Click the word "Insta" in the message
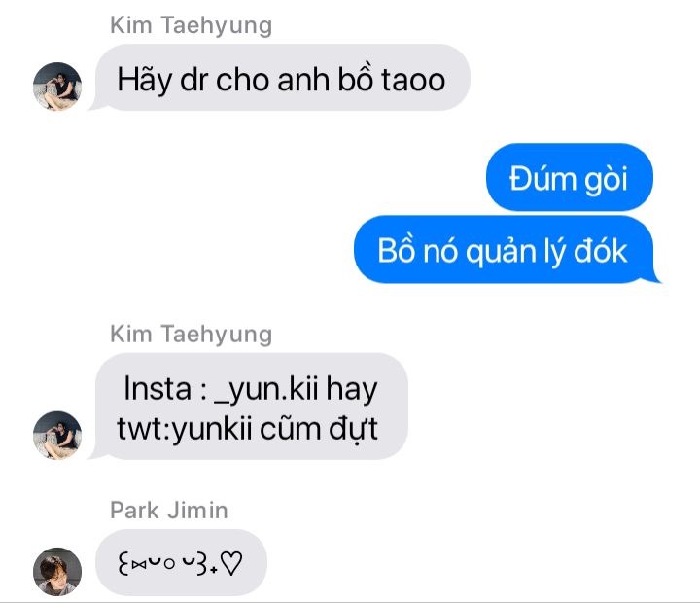The image size is (700, 603). click(157, 388)
